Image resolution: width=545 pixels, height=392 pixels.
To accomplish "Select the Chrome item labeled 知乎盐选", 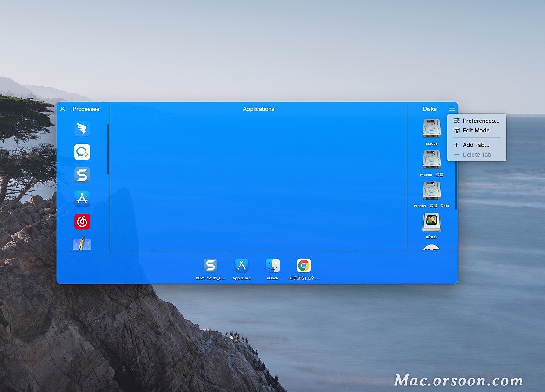I will click(303, 265).
